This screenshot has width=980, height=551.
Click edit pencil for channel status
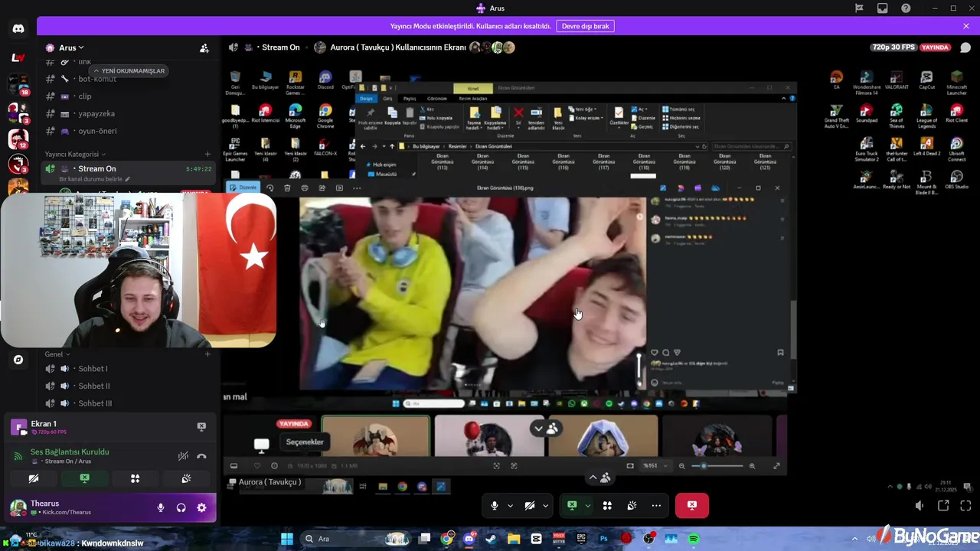pos(128,179)
